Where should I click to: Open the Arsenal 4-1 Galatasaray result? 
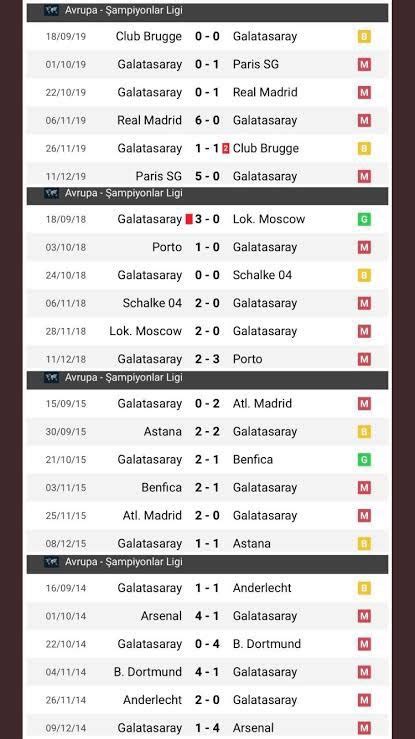[207, 616]
